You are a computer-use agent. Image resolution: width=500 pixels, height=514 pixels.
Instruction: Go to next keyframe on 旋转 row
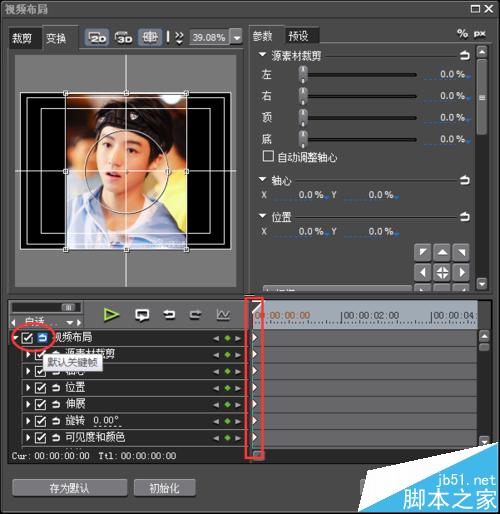238,421
